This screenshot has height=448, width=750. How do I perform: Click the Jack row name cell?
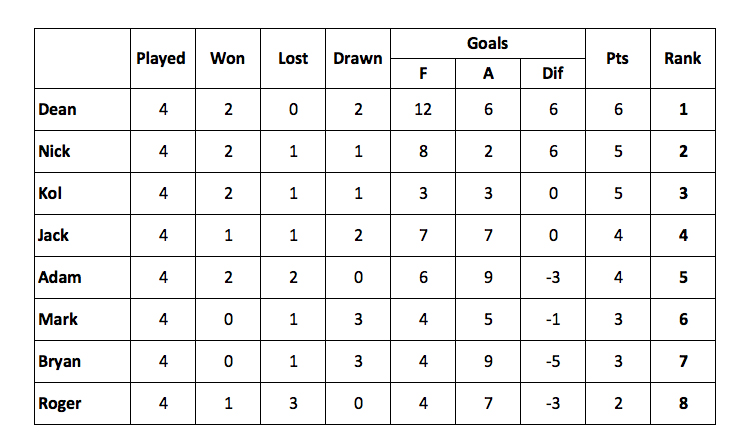[82, 236]
